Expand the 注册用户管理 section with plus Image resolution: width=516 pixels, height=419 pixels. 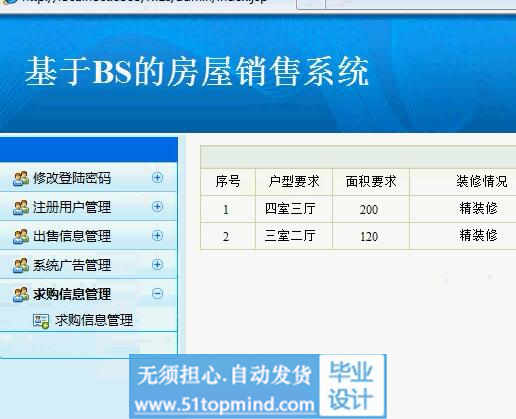[157, 207]
